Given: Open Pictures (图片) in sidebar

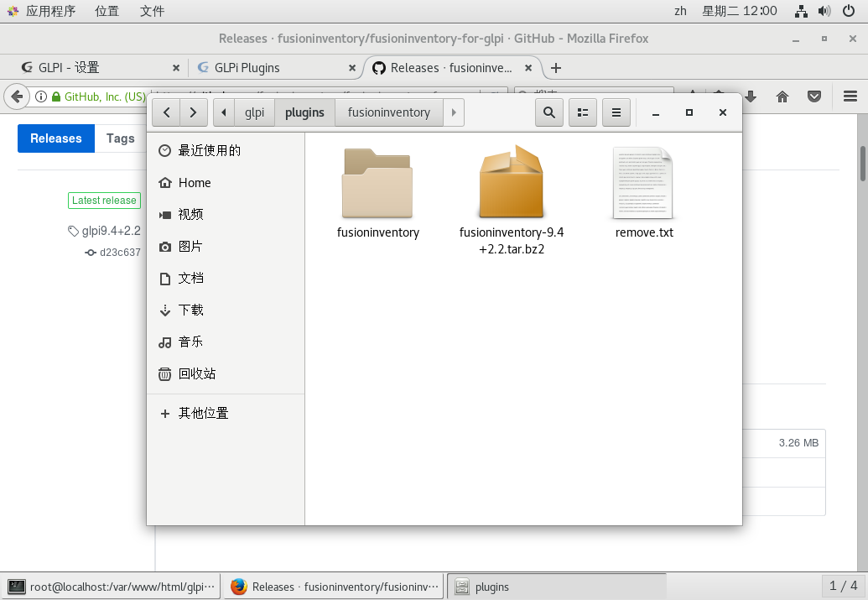Looking at the screenshot, I should click(226, 247).
